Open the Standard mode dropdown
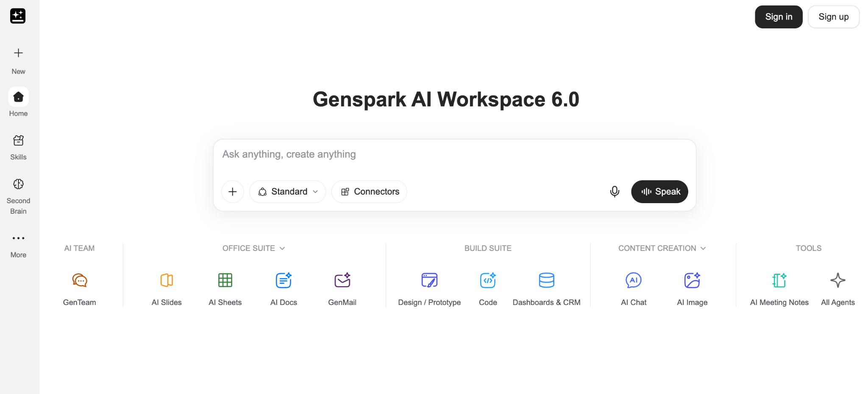Screen dimensions: 868x394 coord(288,192)
